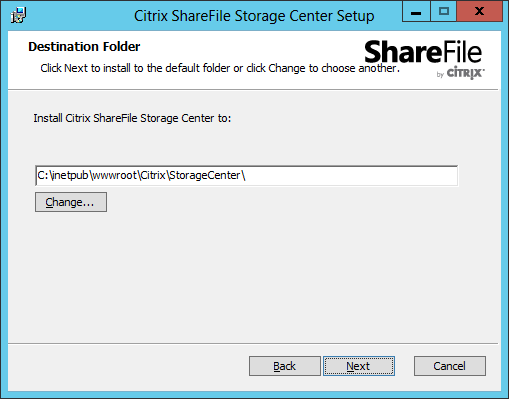The width and height of the screenshot is (509, 399).
Task: Click the 'Citrix ShareFile Storage Center Setup' title
Action: [254, 16]
